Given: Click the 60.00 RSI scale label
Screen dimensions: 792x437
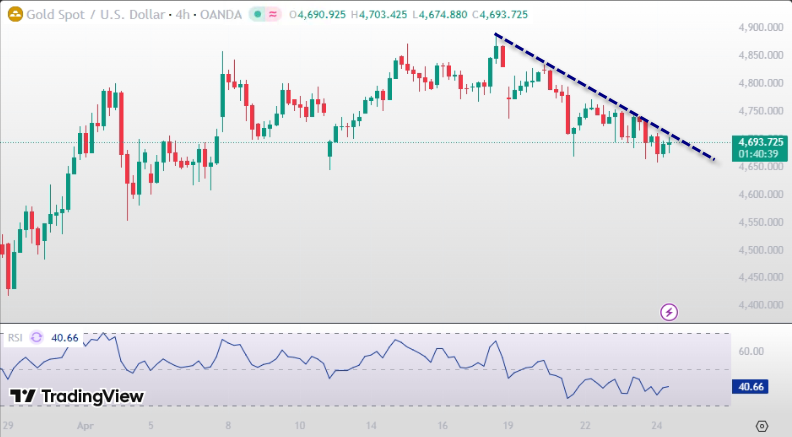Looking at the screenshot, I should pyautogui.click(x=751, y=351).
